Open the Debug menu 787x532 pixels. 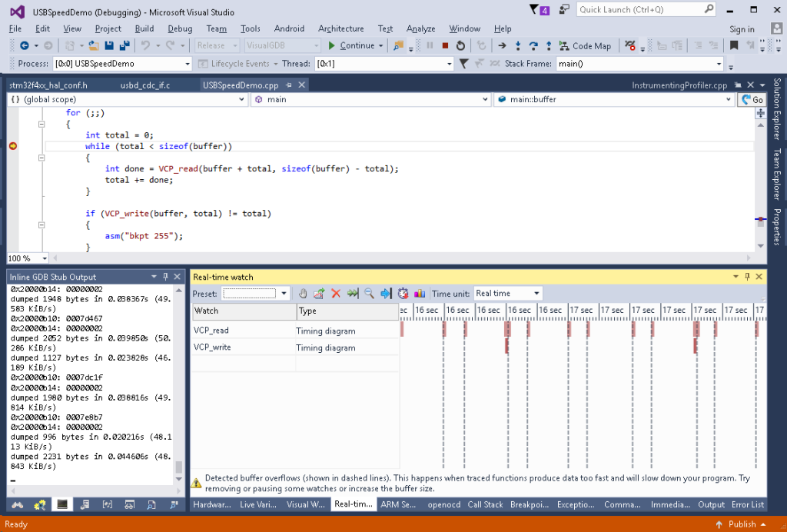point(180,28)
